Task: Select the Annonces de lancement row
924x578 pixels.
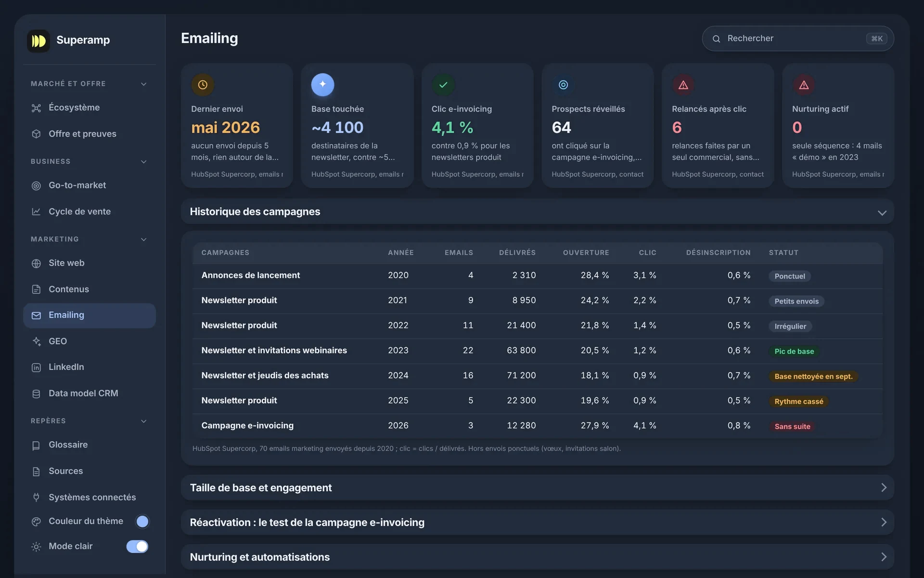Action: point(537,276)
